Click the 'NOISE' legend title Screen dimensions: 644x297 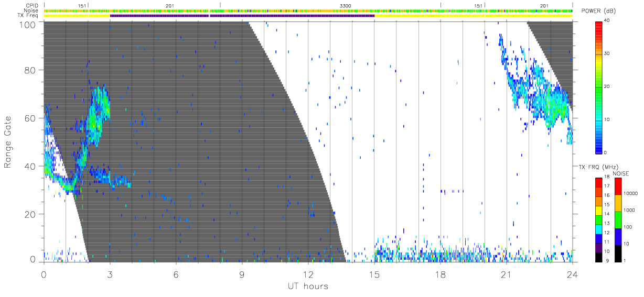coord(621,173)
